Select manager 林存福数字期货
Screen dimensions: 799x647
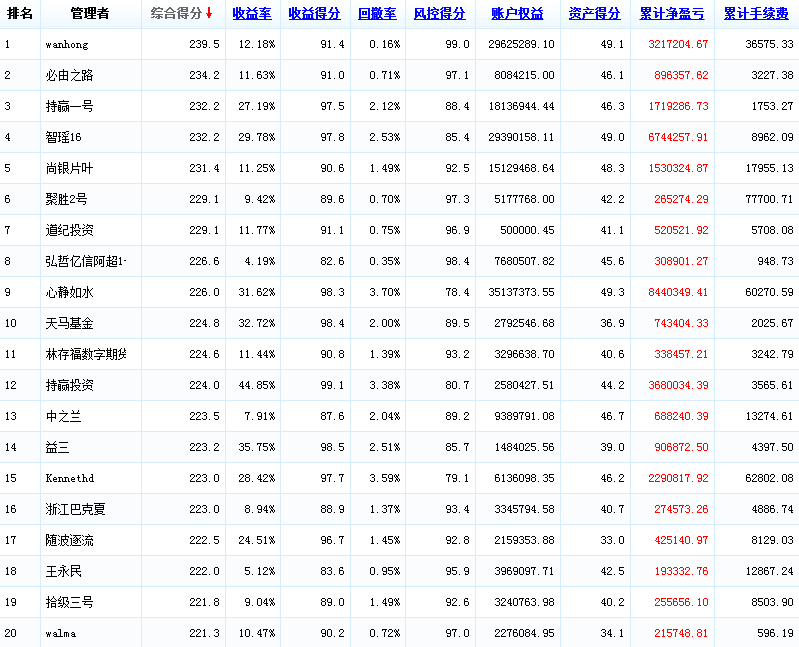pyautogui.click(x=86, y=354)
